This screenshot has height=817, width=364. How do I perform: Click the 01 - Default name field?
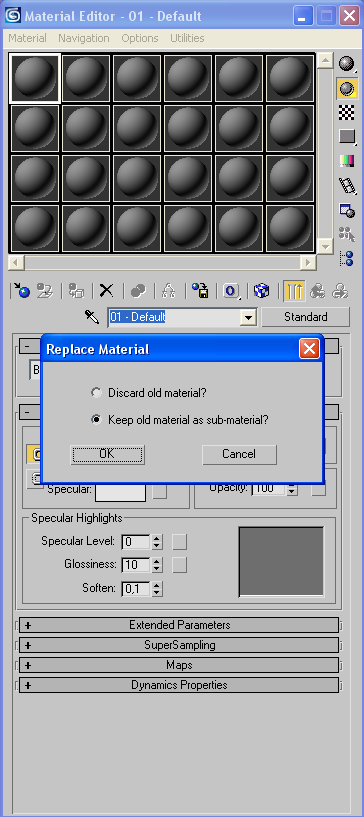coord(174,317)
